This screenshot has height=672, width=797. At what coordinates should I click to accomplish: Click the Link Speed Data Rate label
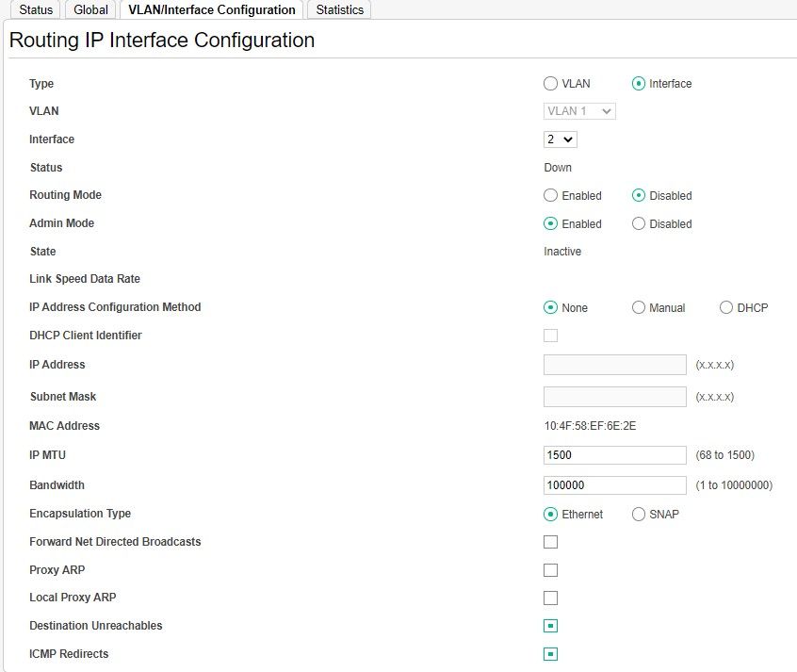click(85, 279)
